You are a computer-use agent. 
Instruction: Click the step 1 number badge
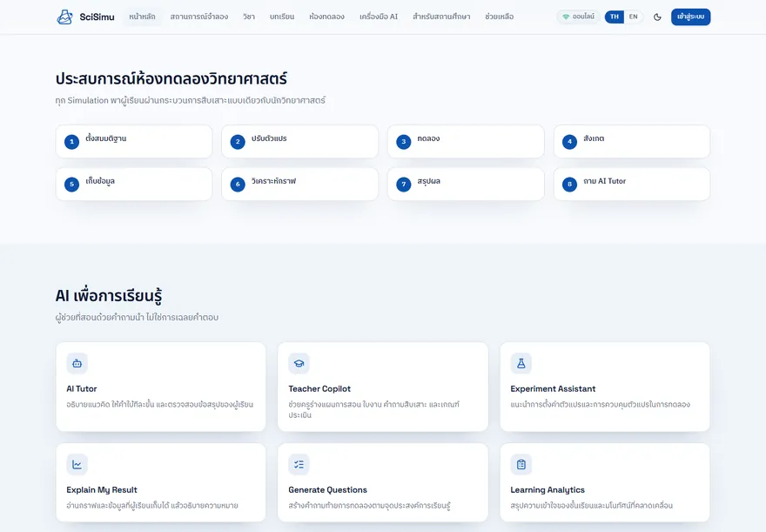(71, 142)
